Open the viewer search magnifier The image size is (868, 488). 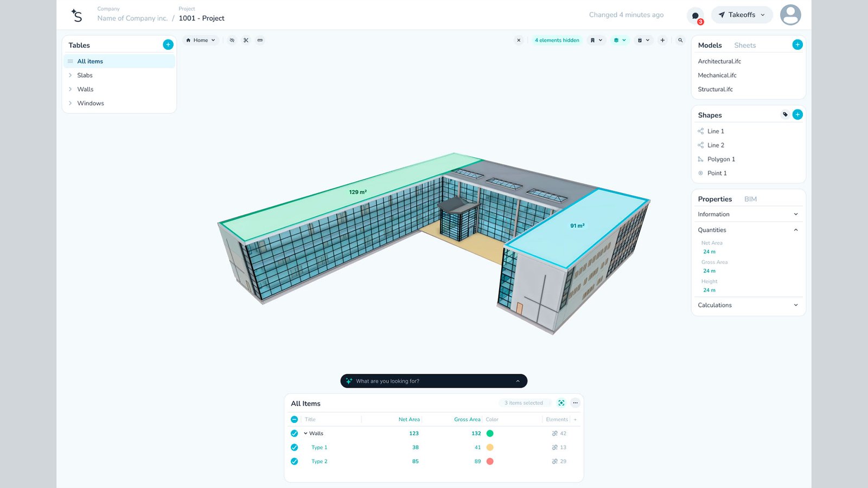680,40
